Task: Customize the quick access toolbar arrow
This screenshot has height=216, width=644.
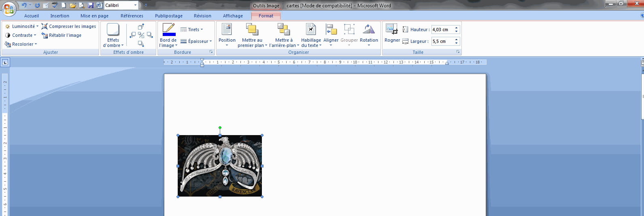Action: click(x=146, y=5)
